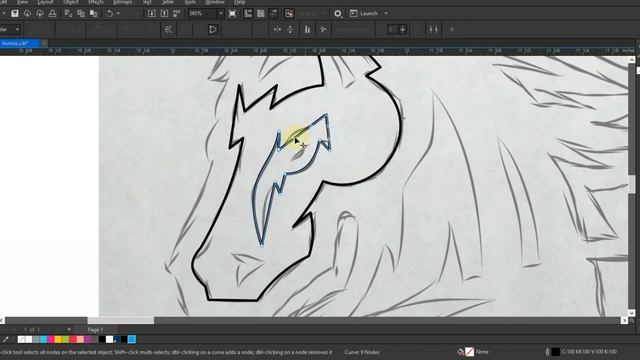The image size is (640, 360).
Task: Open the View menu
Action: (x=22, y=2)
